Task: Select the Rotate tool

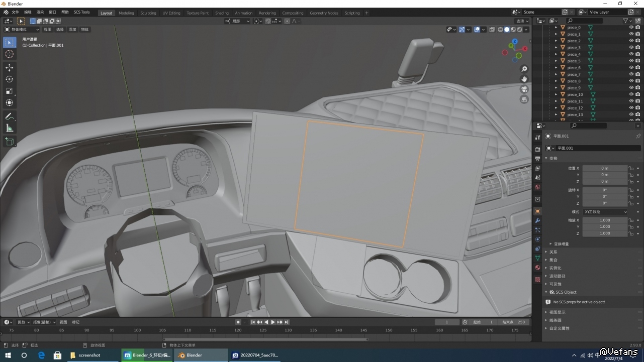Action: tap(9, 79)
